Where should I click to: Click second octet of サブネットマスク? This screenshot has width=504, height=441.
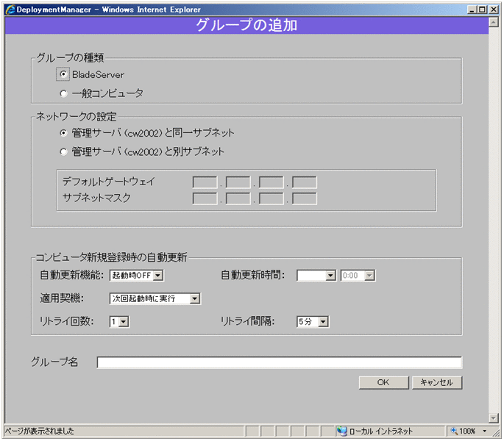pyautogui.click(x=238, y=198)
